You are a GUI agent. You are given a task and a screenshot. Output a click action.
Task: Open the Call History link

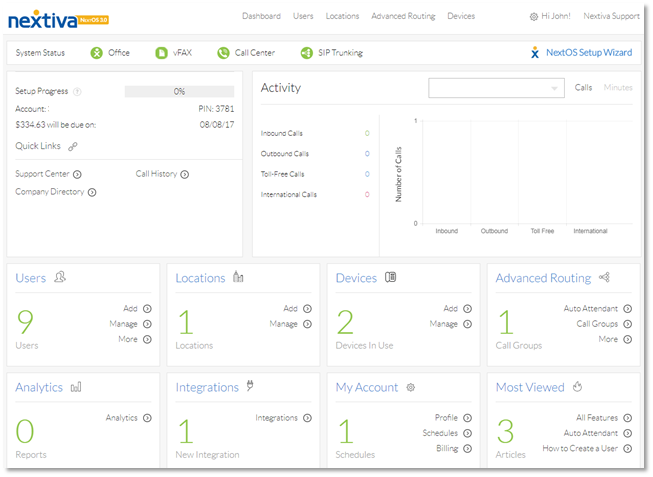[x=162, y=174]
